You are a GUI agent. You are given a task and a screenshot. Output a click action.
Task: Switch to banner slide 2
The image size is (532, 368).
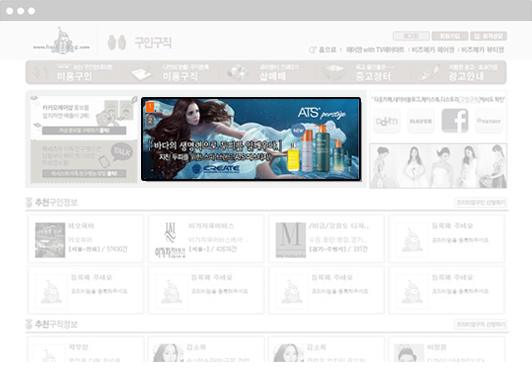[150, 121]
